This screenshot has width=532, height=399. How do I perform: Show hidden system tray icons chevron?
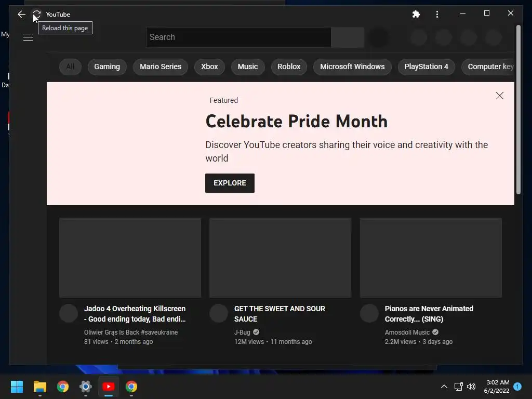444,387
